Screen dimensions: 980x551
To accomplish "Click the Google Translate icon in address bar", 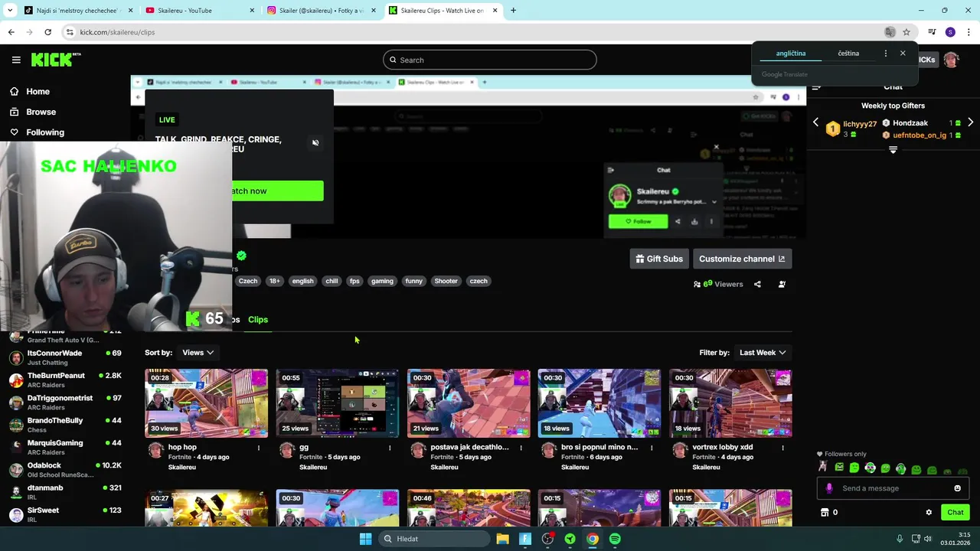I will (890, 32).
